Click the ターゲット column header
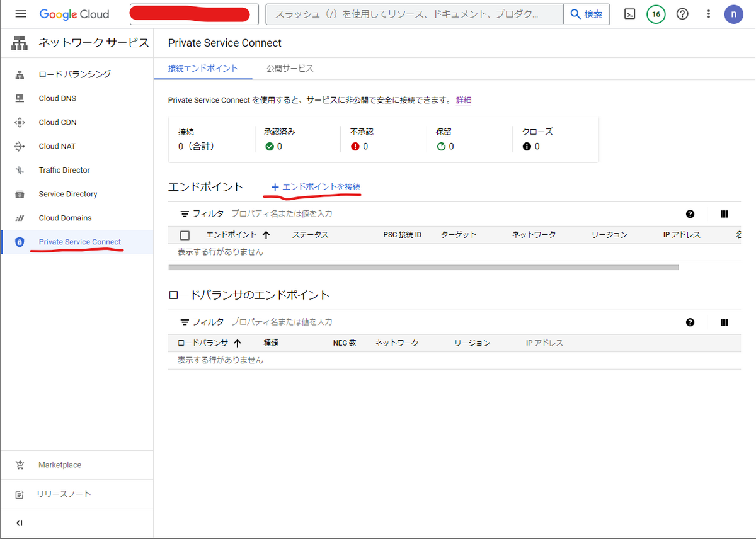Viewport: 756px width, 539px height. [459, 235]
